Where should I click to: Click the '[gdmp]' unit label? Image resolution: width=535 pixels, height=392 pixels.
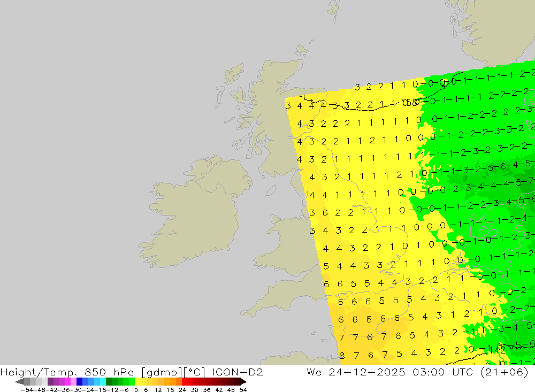pos(161,372)
